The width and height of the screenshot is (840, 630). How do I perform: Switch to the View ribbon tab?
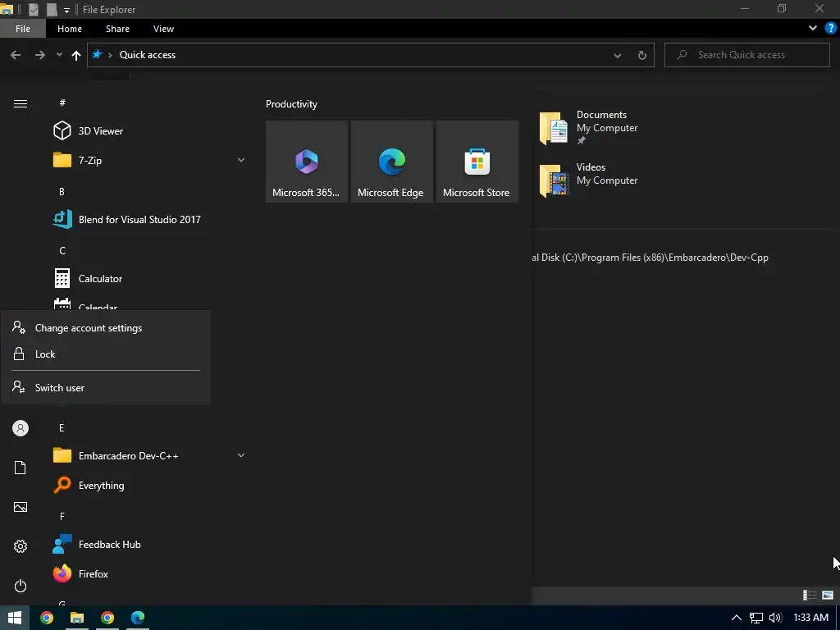point(163,29)
